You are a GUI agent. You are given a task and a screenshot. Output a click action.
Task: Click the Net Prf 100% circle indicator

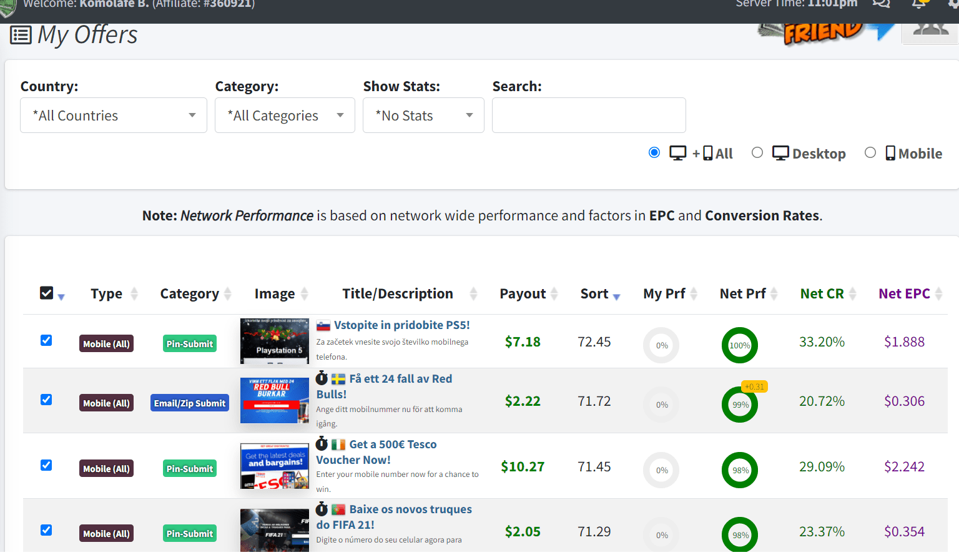click(x=740, y=345)
